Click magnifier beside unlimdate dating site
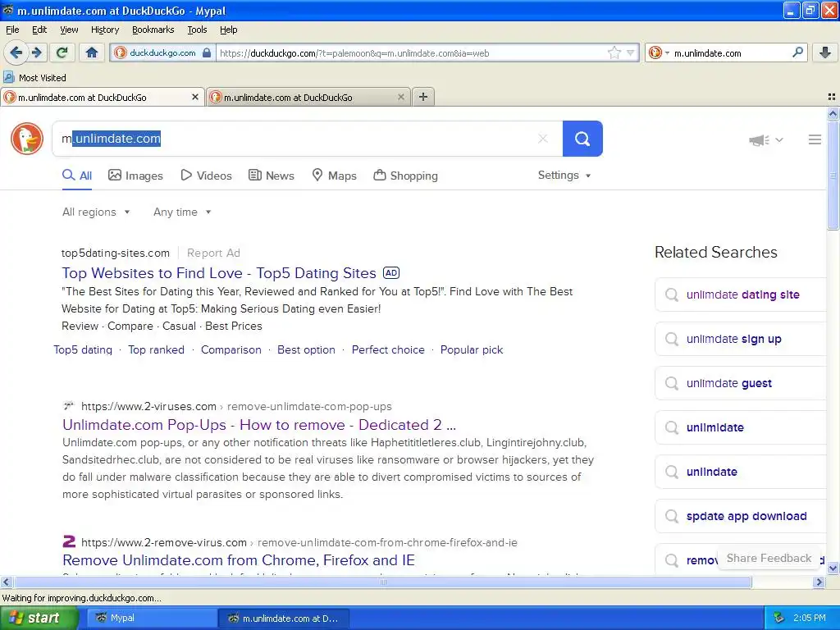840x630 pixels. click(x=671, y=294)
